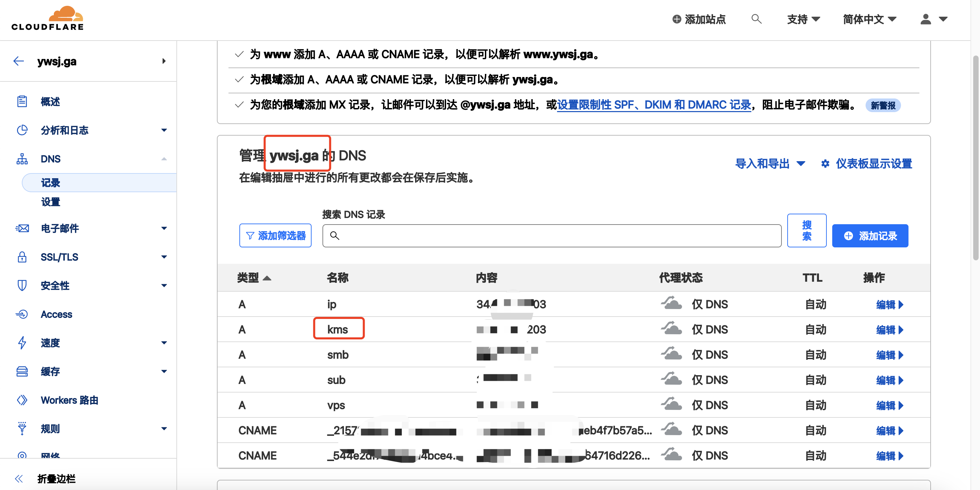Collapse the www record recommendation checkmark row
This screenshot has height=490, width=980.
coord(239,54)
